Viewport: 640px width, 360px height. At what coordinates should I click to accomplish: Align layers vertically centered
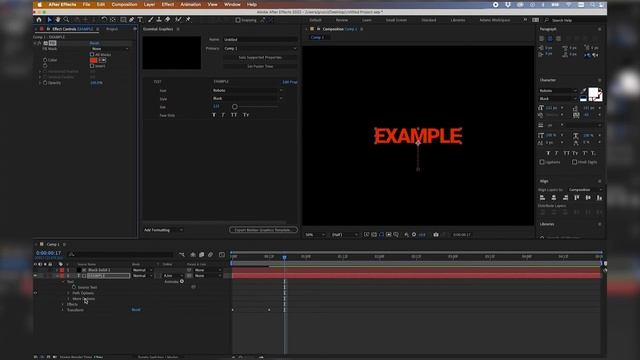click(x=588, y=198)
